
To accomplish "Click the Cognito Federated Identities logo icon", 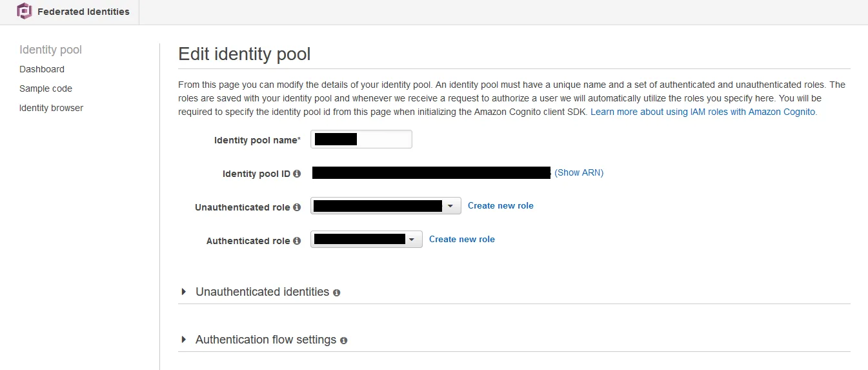I will [x=24, y=11].
